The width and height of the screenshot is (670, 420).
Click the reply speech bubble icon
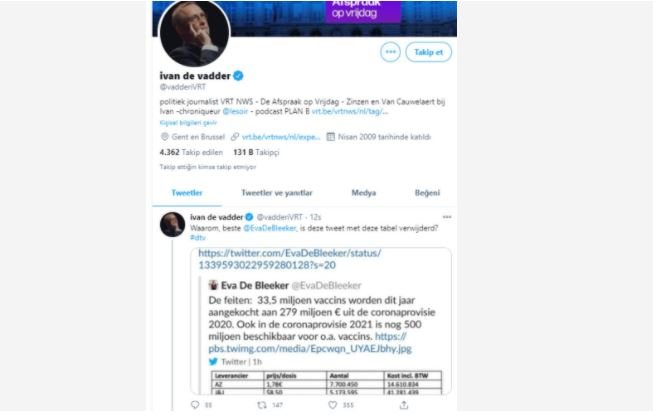[x=195, y=405]
